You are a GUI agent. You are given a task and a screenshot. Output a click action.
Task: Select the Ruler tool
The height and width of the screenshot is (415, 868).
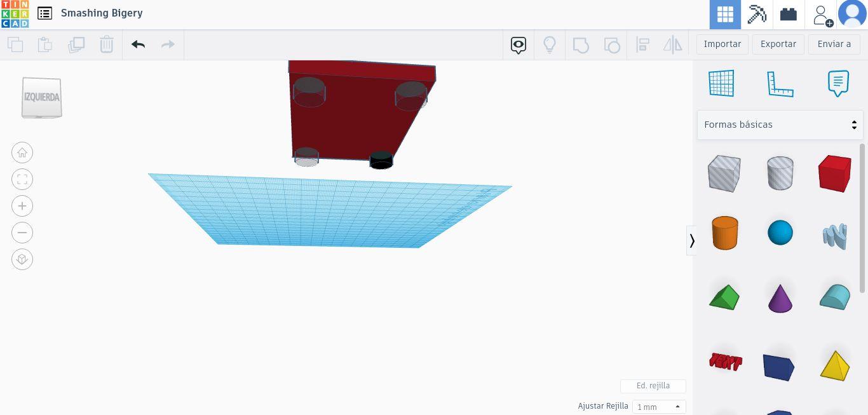coord(780,83)
